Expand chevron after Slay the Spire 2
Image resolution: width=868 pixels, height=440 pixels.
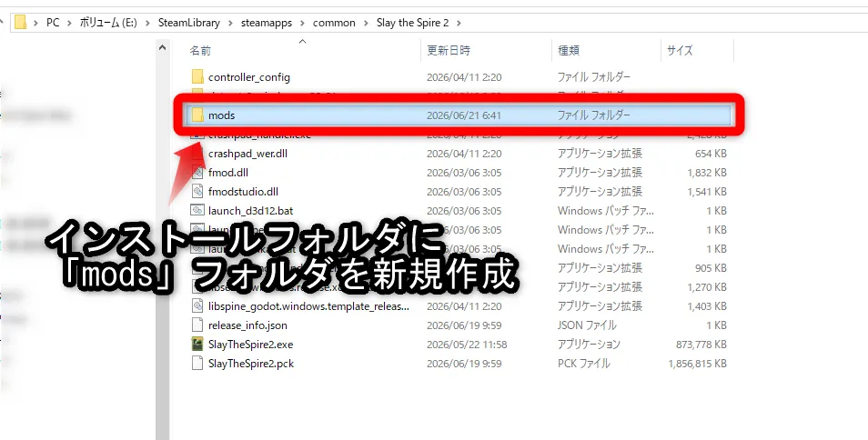tap(459, 23)
